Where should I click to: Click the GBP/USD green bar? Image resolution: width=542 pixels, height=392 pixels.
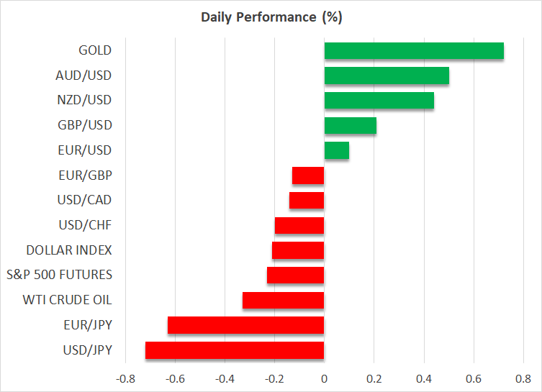coord(351,125)
